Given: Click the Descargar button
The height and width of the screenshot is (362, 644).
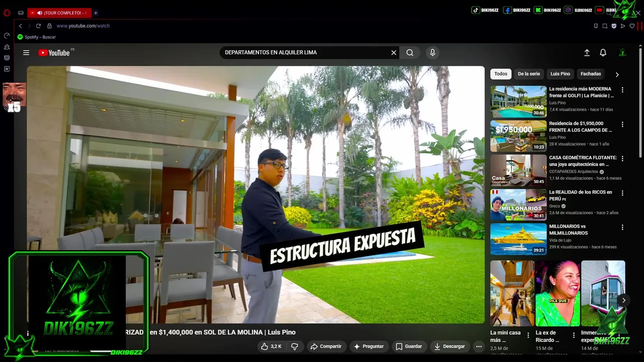Looking at the screenshot, I should click(449, 346).
